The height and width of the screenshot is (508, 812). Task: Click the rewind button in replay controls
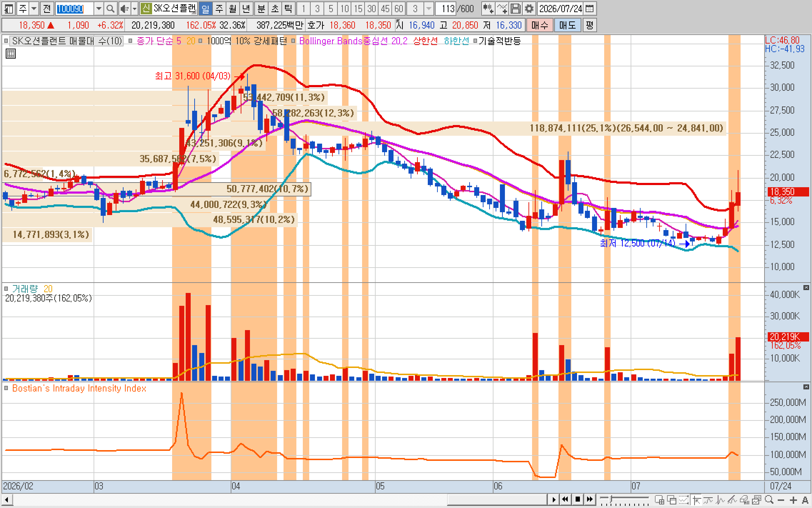[565, 499]
